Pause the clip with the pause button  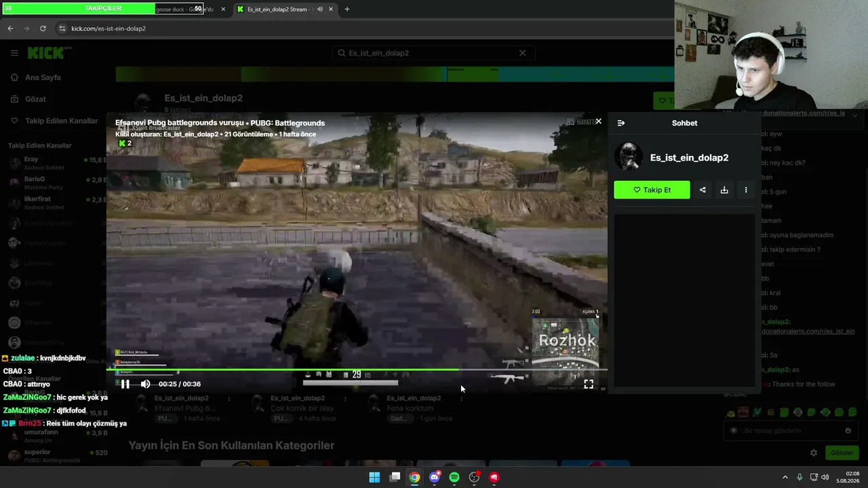(125, 384)
